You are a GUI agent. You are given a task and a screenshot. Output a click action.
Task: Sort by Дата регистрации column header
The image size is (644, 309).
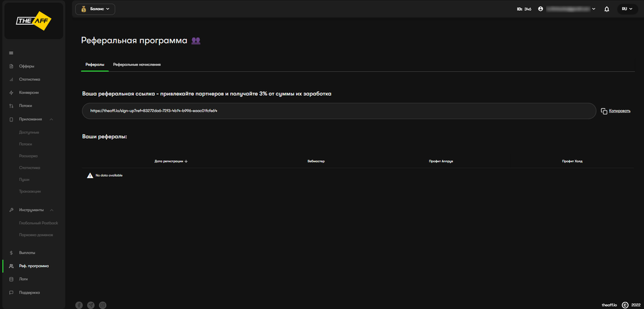[171, 161]
